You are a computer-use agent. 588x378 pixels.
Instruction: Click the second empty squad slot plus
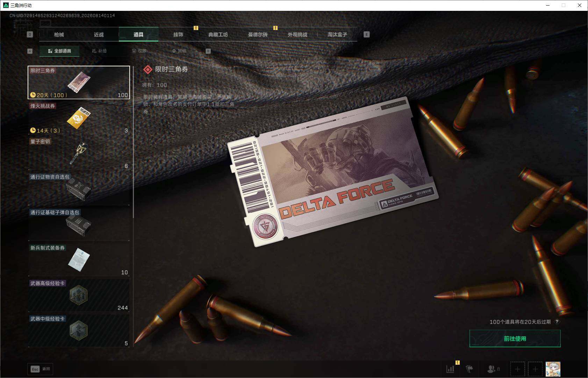(x=535, y=369)
